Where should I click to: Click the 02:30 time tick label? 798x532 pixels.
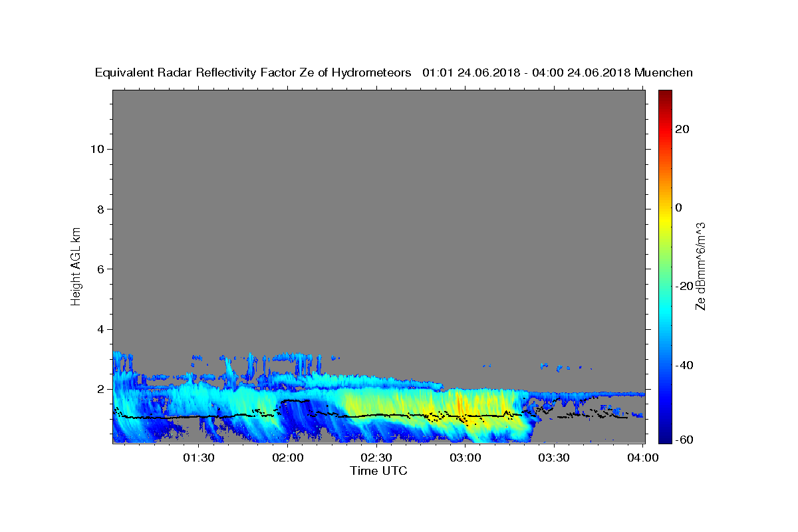(x=376, y=458)
